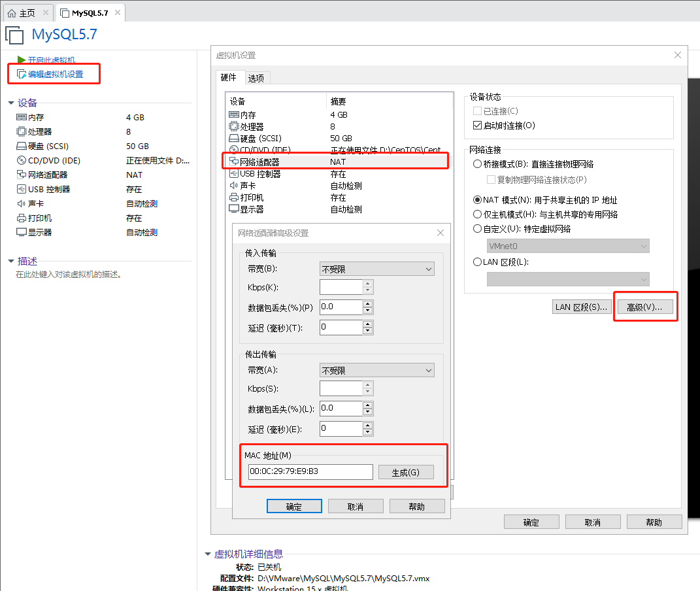Click memory icon in settings hardware list
Viewport: 700px width, 591px height.
click(x=234, y=114)
